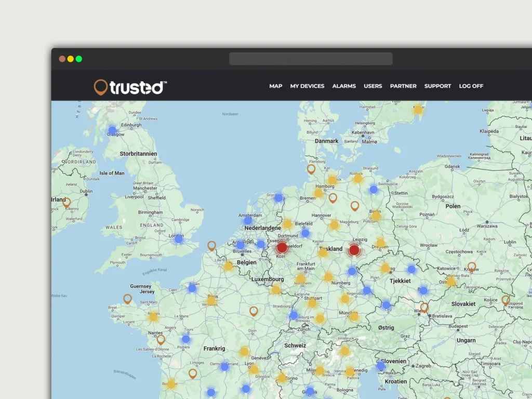Select the yellow marker near Berlin

[x=376, y=215]
